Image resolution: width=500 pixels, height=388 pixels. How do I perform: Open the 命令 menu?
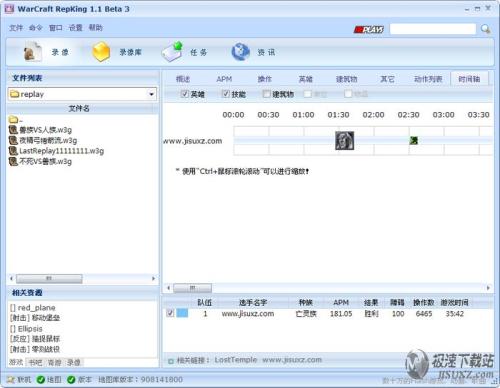(36, 28)
